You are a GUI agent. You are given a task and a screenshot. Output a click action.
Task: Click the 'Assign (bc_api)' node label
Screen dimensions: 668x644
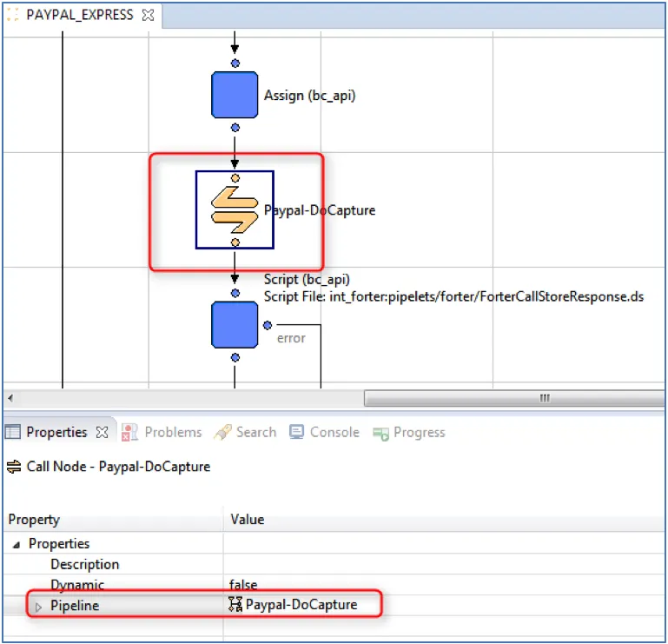[x=310, y=95]
